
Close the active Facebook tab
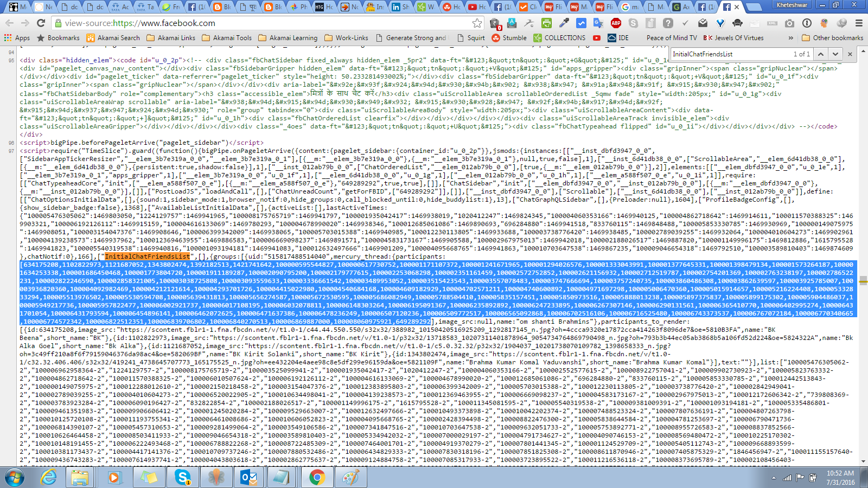point(737,7)
